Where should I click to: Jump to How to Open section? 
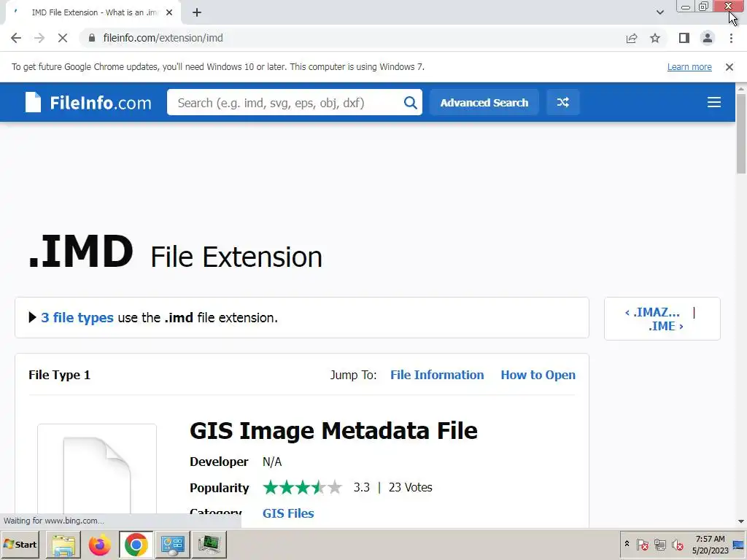pos(538,376)
